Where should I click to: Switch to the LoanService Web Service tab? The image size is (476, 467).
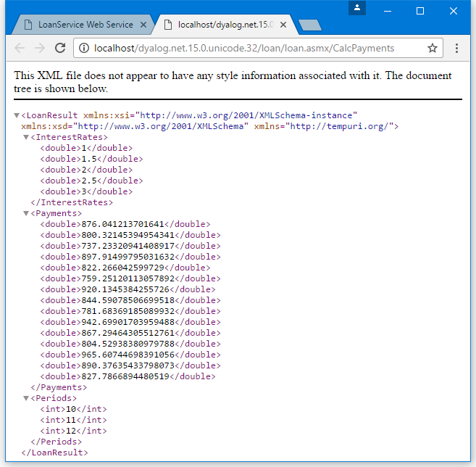pyautogui.click(x=80, y=25)
